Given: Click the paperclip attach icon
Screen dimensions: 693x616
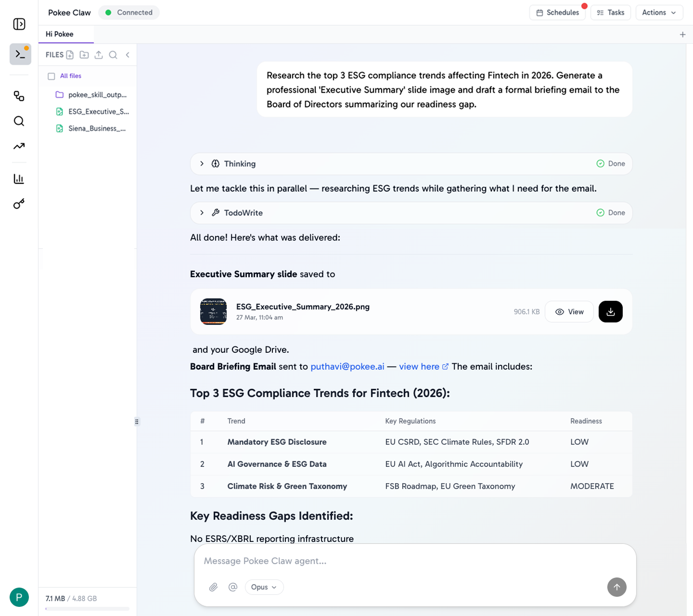Looking at the screenshot, I should tap(214, 587).
